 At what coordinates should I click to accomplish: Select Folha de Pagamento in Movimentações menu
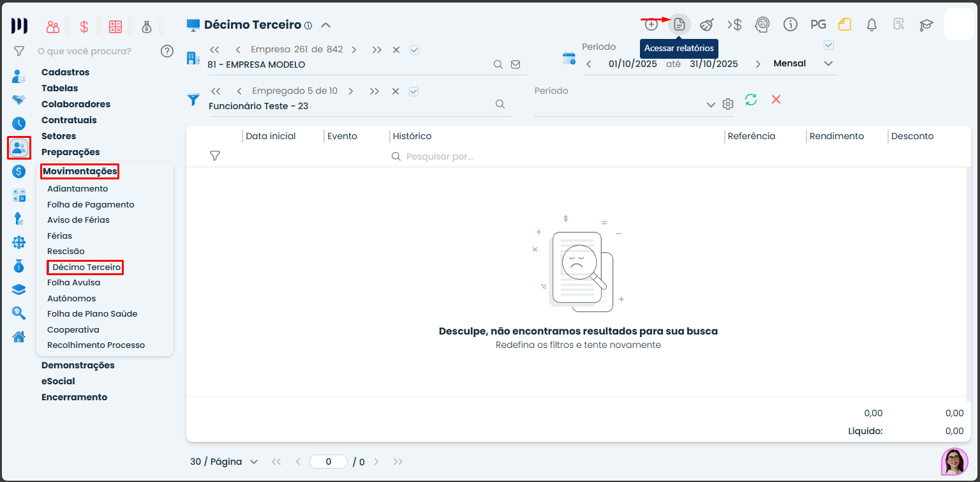click(91, 204)
